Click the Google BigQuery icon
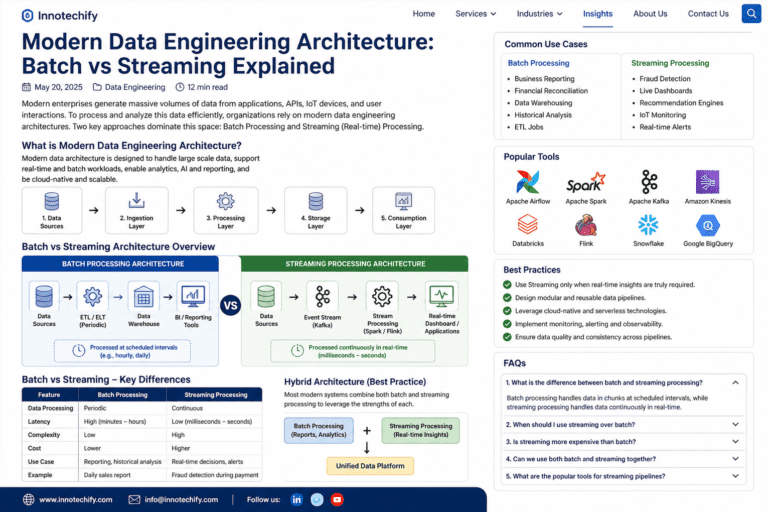The image size is (768, 512). (708, 225)
